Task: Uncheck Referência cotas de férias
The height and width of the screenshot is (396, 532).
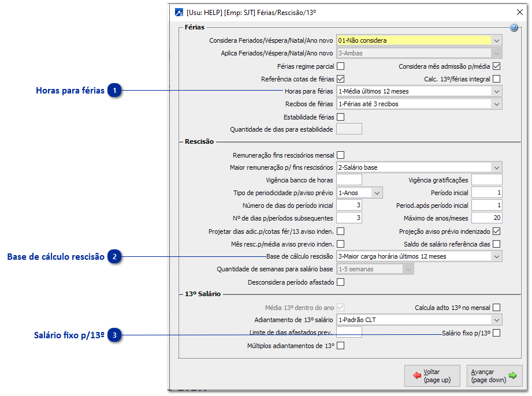Action: coord(341,79)
